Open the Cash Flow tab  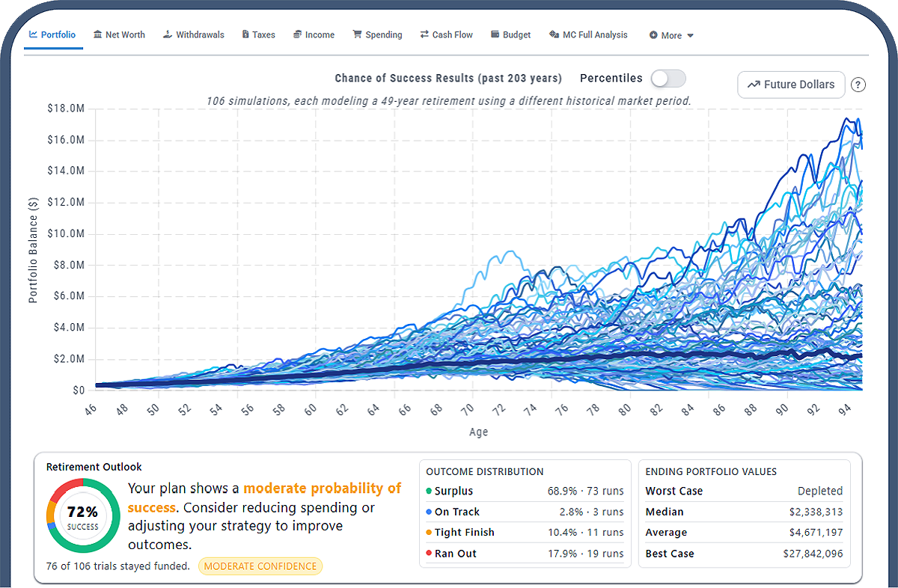tap(447, 34)
